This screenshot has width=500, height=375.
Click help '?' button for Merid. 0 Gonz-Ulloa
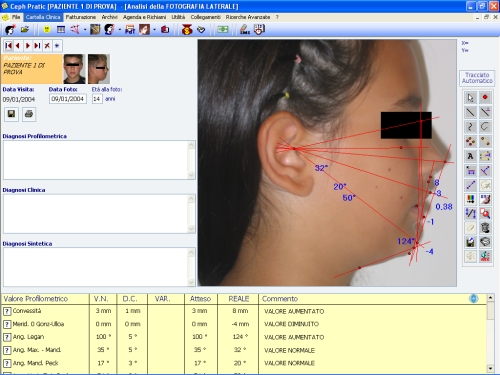tap(7, 324)
